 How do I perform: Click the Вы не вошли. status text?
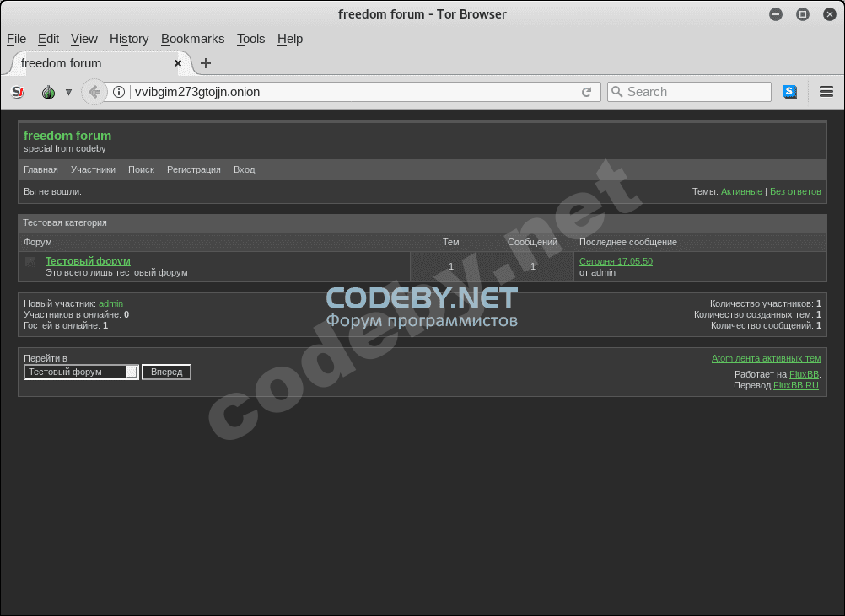click(x=53, y=191)
